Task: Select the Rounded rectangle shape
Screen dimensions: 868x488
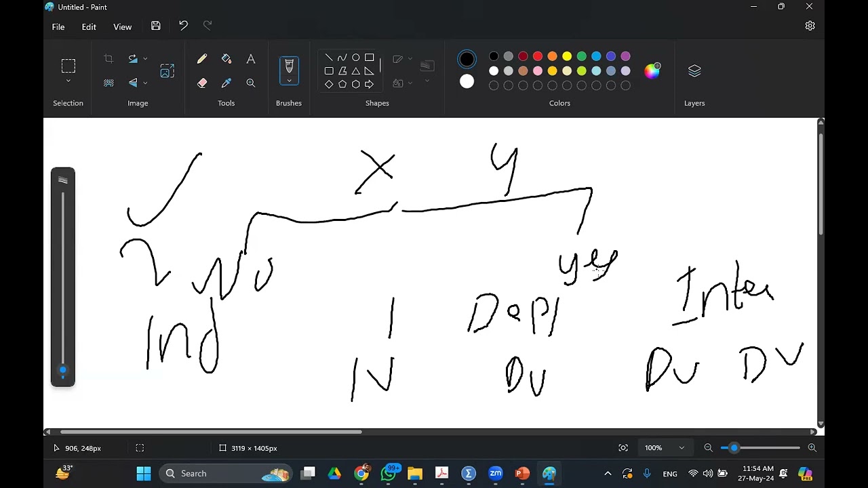Action: (x=329, y=71)
